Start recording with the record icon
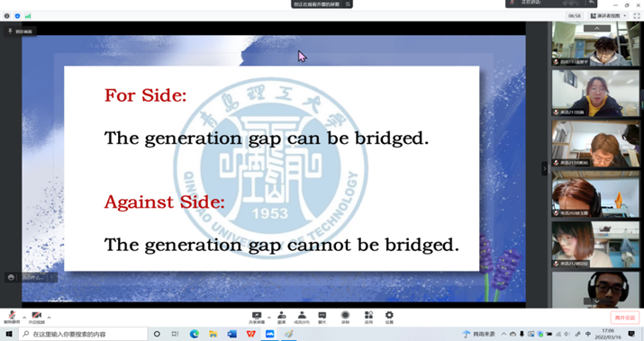Viewport: 644px width, 341px height. coord(345,318)
